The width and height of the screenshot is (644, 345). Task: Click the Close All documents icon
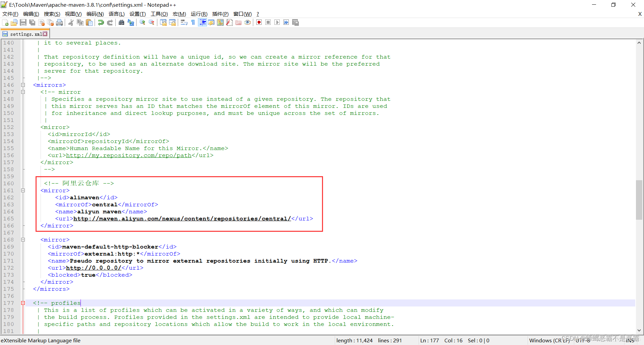51,22
